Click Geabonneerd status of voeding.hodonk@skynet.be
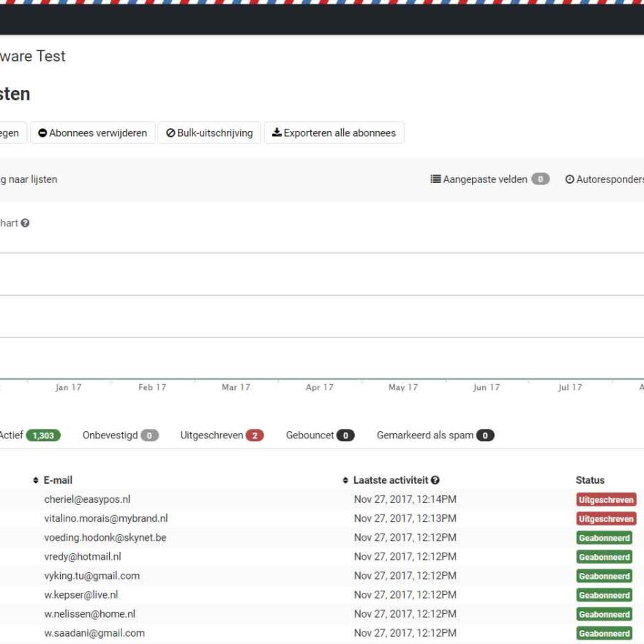 pos(604,538)
